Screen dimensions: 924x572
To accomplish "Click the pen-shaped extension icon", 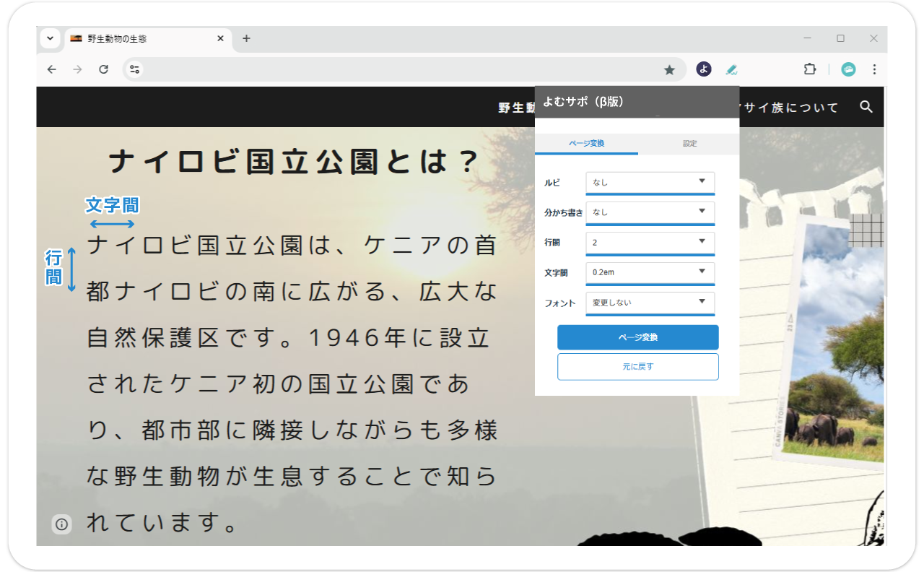I will [x=731, y=69].
